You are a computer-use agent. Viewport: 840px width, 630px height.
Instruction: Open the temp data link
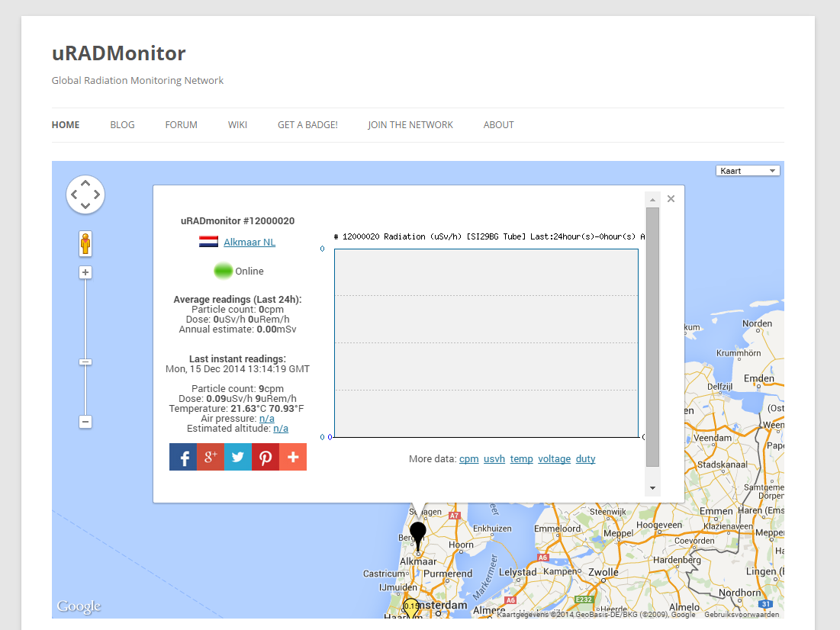(x=521, y=459)
